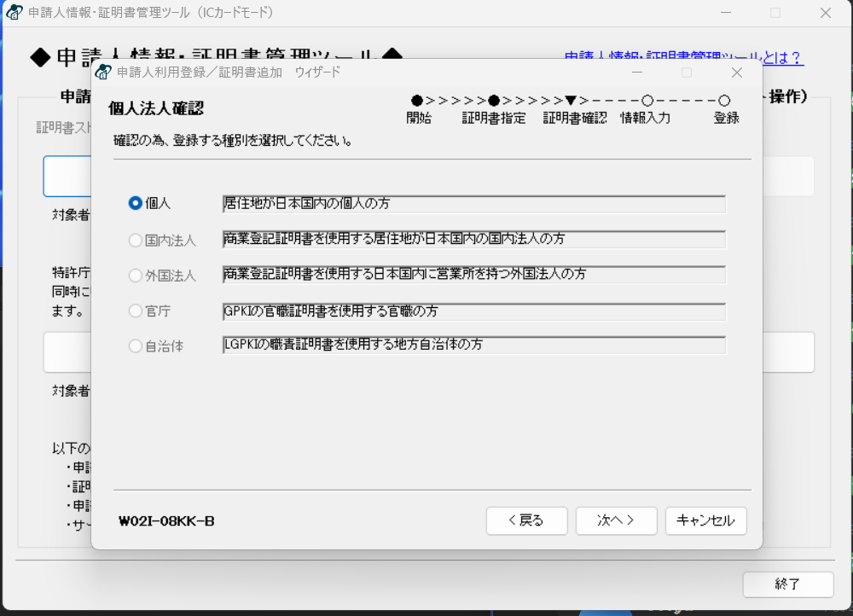Click the 登録 final step circle
853x616 pixels.
tap(724, 101)
